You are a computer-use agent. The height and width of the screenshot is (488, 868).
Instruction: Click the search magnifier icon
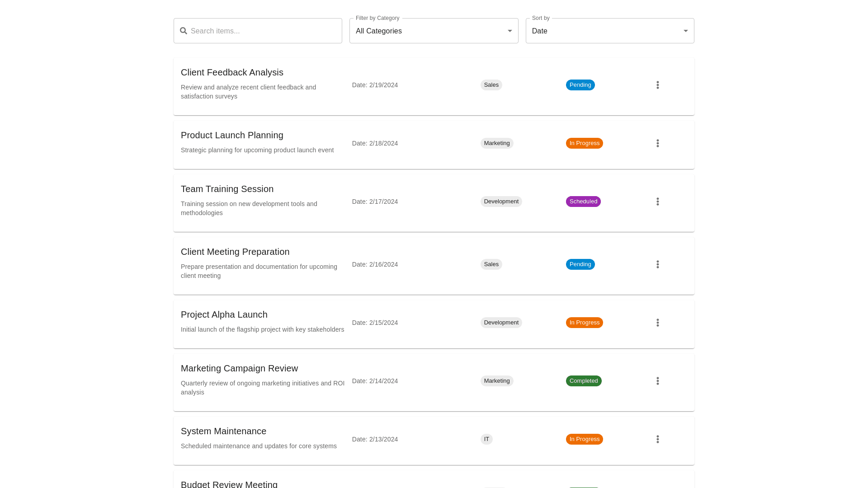pos(184,31)
